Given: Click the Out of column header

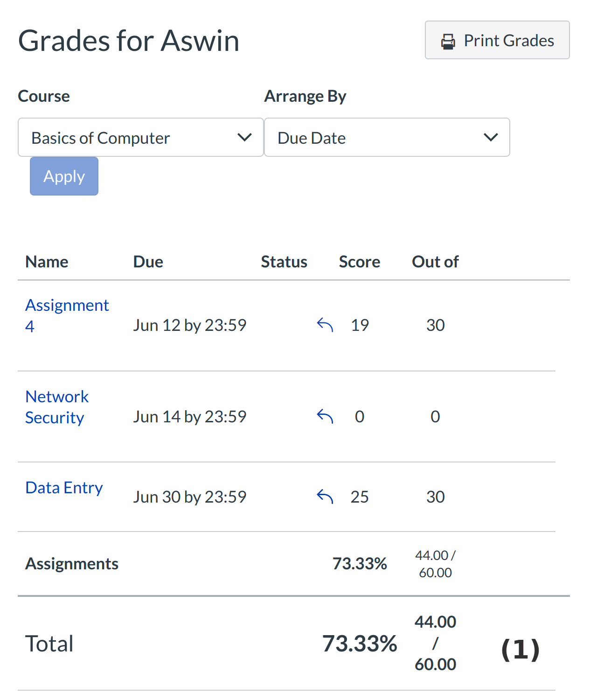Looking at the screenshot, I should click(435, 262).
